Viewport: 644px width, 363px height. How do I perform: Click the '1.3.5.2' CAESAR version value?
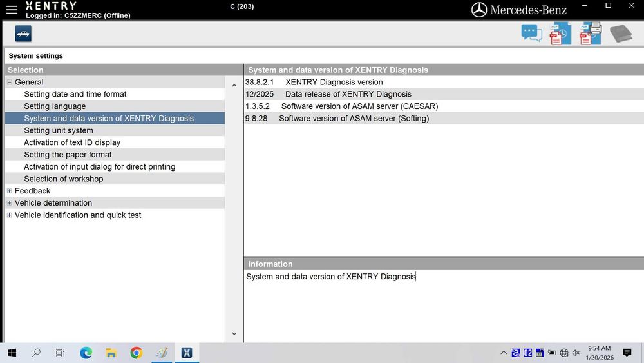258,106
